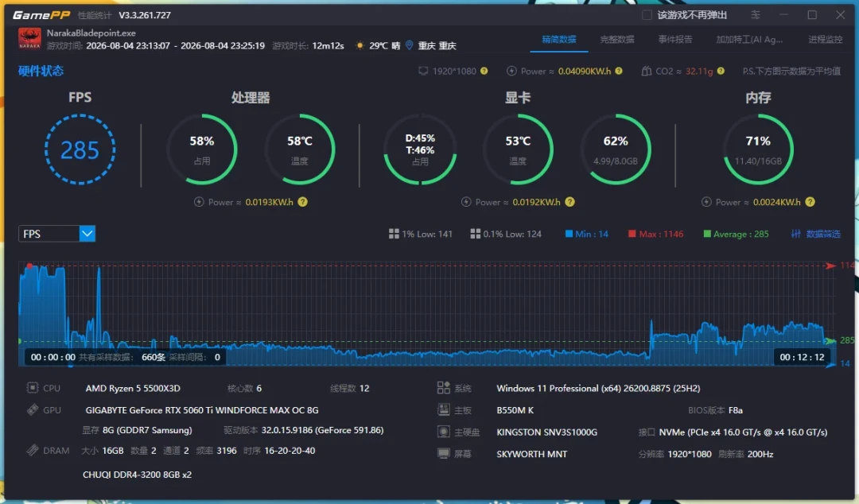Click the question mark beside memory Power 0.0024KW.h
The width and height of the screenshot is (859, 504).
(810, 202)
